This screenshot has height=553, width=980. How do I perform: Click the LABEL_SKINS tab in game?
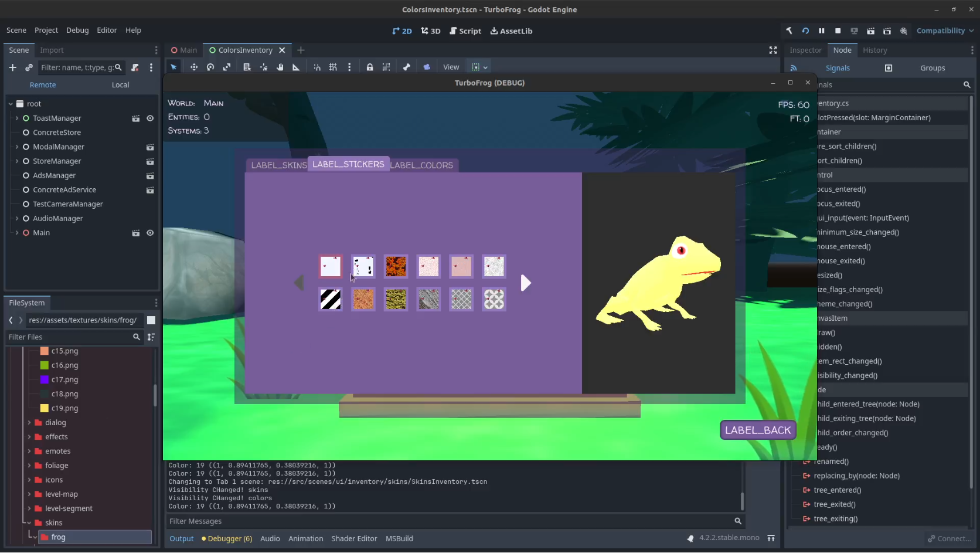[x=278, y=165]
